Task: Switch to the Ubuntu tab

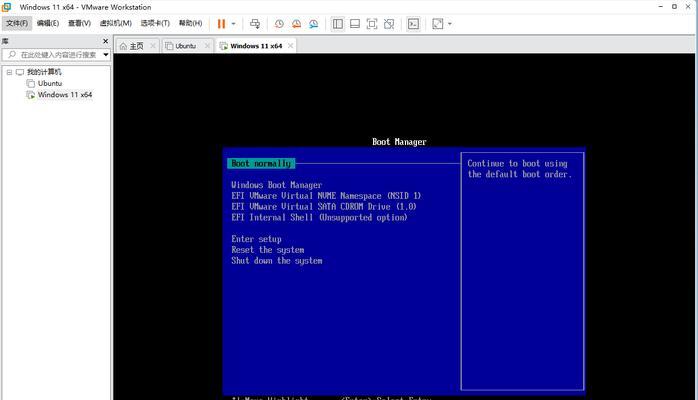Action: click(x=186, y=46)
